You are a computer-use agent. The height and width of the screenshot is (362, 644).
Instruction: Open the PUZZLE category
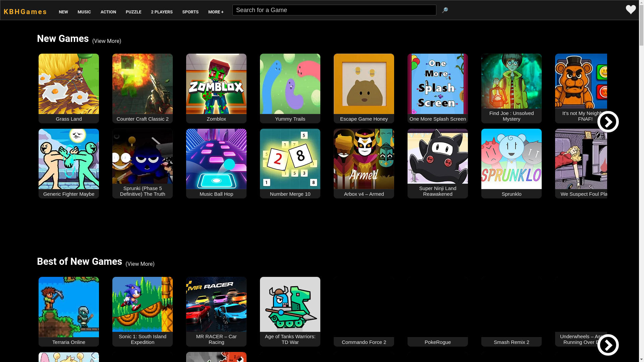tap(133, 12)
